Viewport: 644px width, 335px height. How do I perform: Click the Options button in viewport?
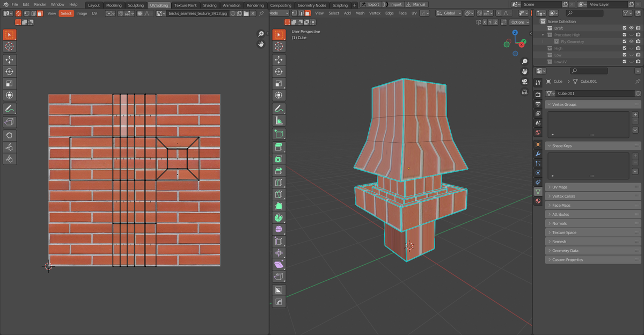coord(519,22)
